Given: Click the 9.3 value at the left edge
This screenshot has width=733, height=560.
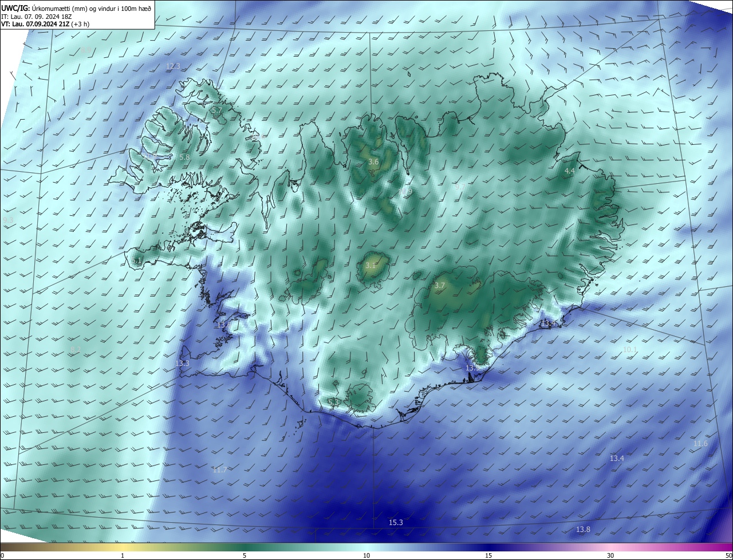Looking at the screenshot, I should pos(8,220).
